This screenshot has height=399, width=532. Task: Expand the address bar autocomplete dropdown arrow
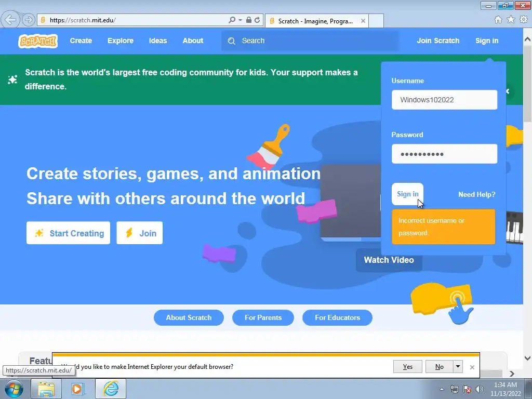pyautogui.click(x=240, y=20)
